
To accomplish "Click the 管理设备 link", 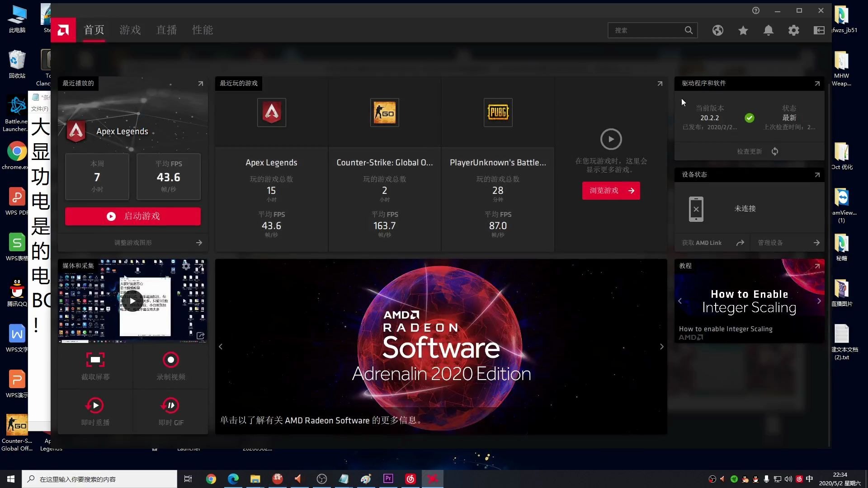I will point(770,243).
